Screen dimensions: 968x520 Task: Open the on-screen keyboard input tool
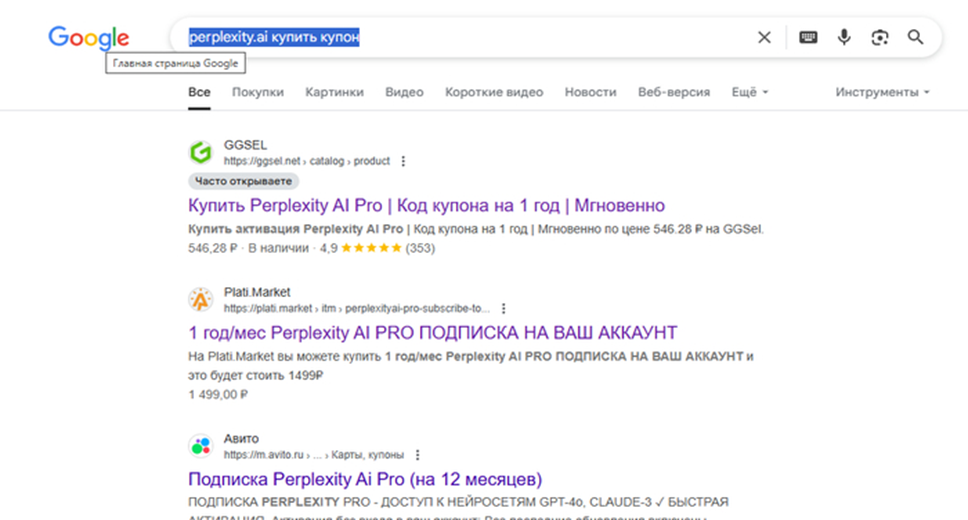click(808, 38)
